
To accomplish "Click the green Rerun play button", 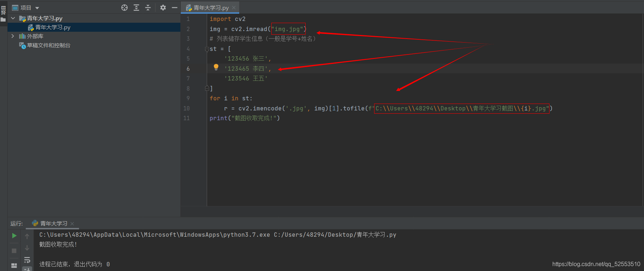I will click(x=14, y=236).
